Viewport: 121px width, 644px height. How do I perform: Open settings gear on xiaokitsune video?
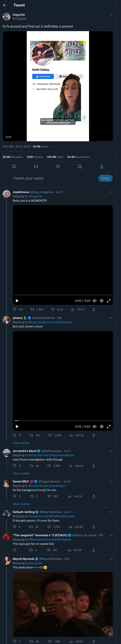coord(102,301)
